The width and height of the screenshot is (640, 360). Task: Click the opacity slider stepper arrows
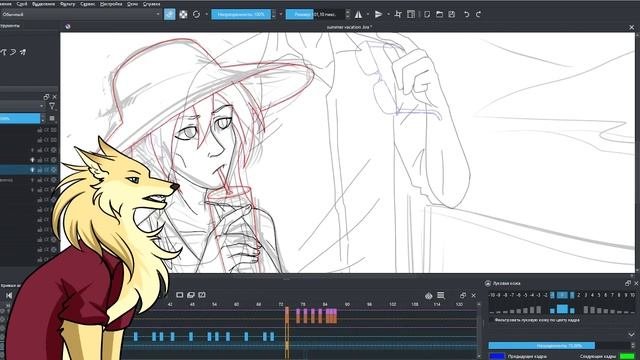click(273, 14)
